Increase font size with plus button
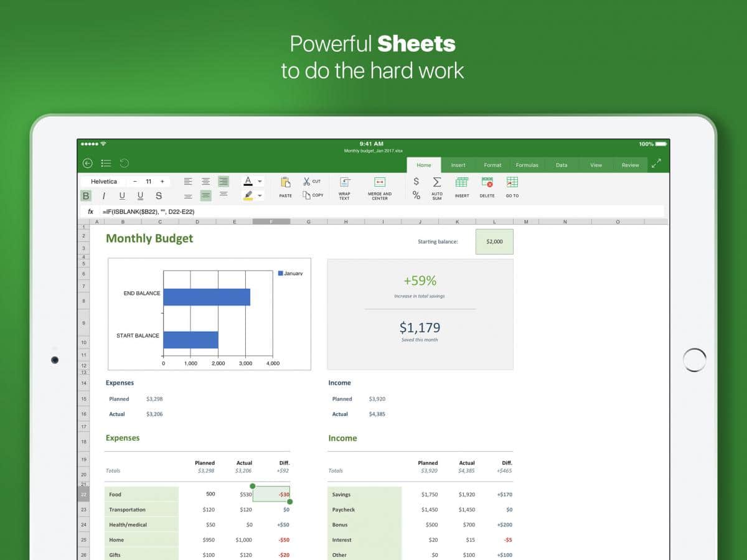Viewport: 747px width, 560px height. point(162,182)
